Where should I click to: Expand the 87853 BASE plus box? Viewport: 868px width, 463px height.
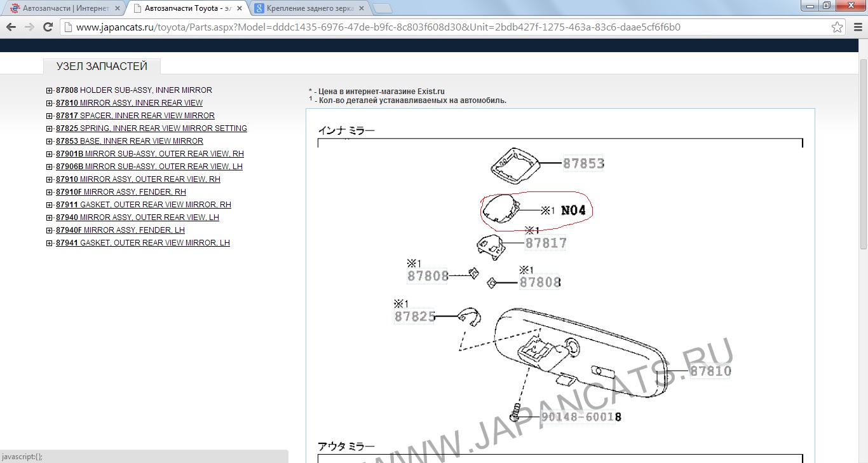coord(50,141)
